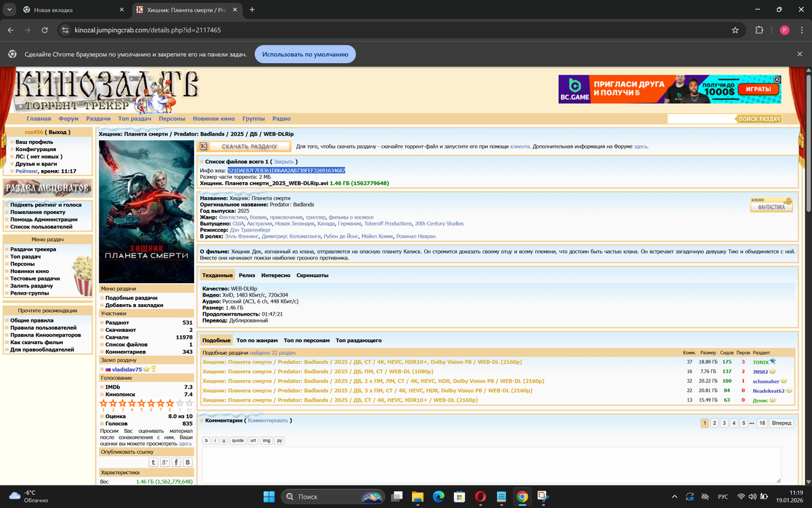Open the tab search chevron button

tap(9, 9)
